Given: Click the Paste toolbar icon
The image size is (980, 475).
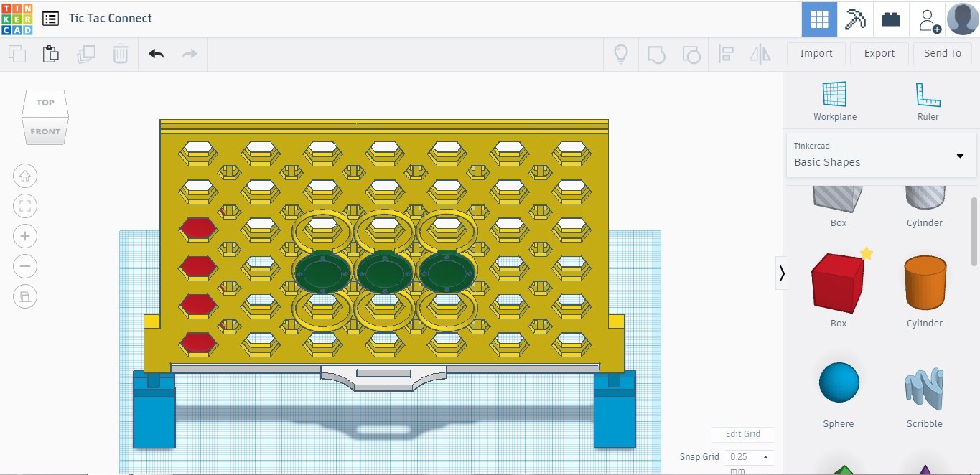Looking at the screenshot, I should [50, 54].
